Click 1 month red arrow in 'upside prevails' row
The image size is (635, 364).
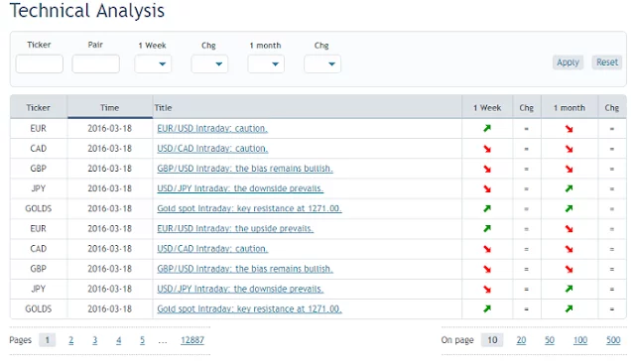(x=570, y=229)
